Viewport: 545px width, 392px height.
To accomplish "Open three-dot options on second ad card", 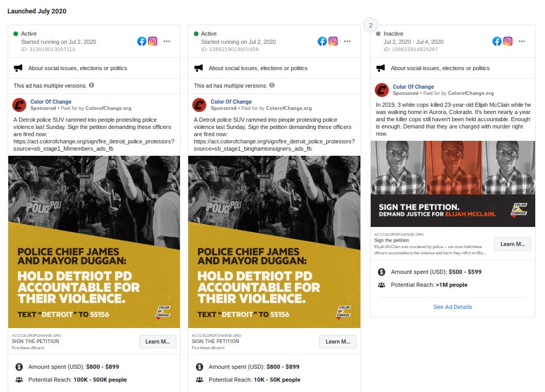I will coord(347,41).
